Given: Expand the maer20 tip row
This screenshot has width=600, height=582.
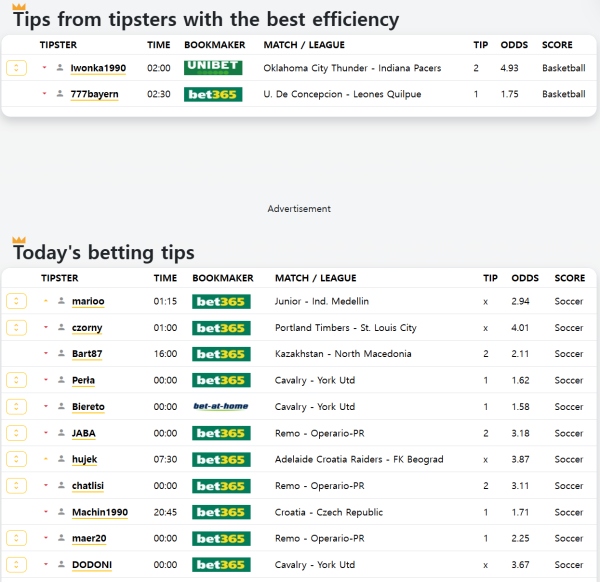Looking at the screenshot, I should 16,539.
